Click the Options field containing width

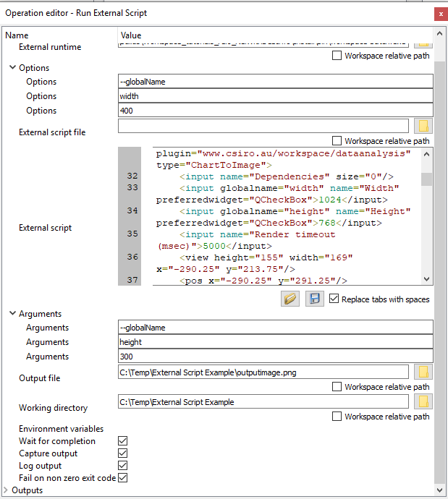click(x=276, y=95)
